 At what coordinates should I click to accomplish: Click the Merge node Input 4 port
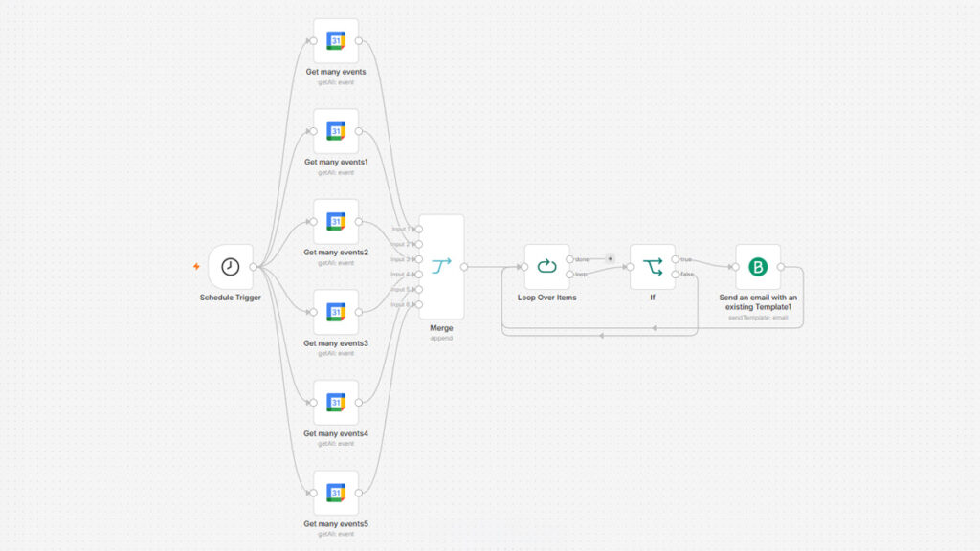coord(419,275)
